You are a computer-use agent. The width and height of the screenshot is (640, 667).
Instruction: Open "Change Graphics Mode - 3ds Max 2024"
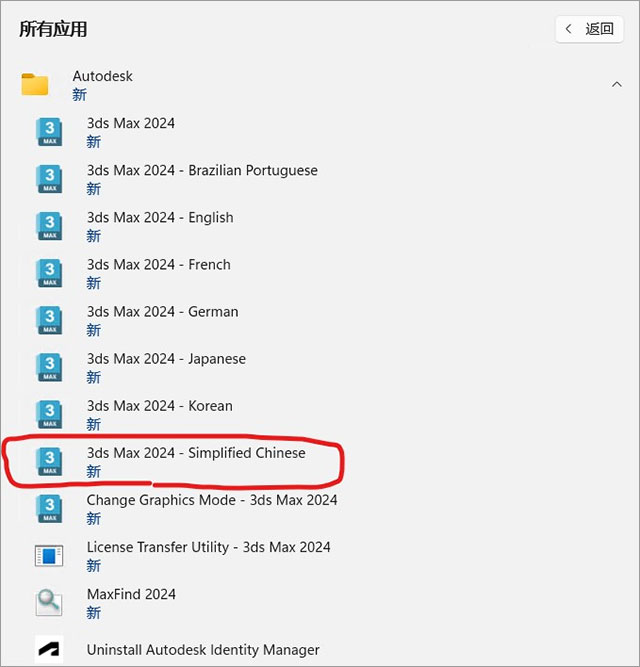click(212, 501)
